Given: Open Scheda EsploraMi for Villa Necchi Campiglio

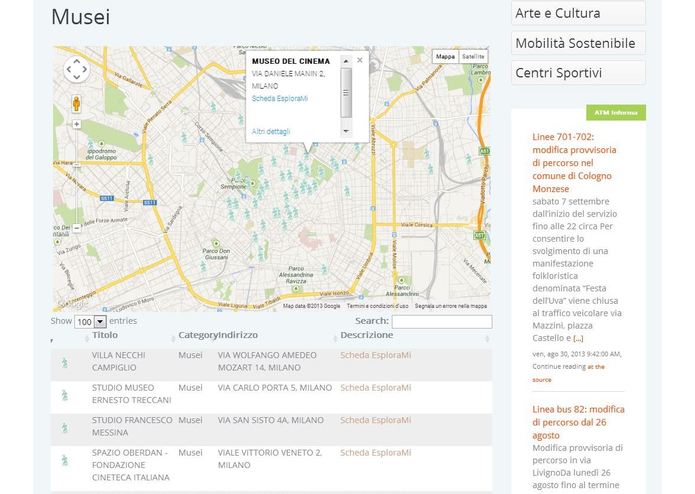Looking at the screenshot, I should [x=376, y=355].
